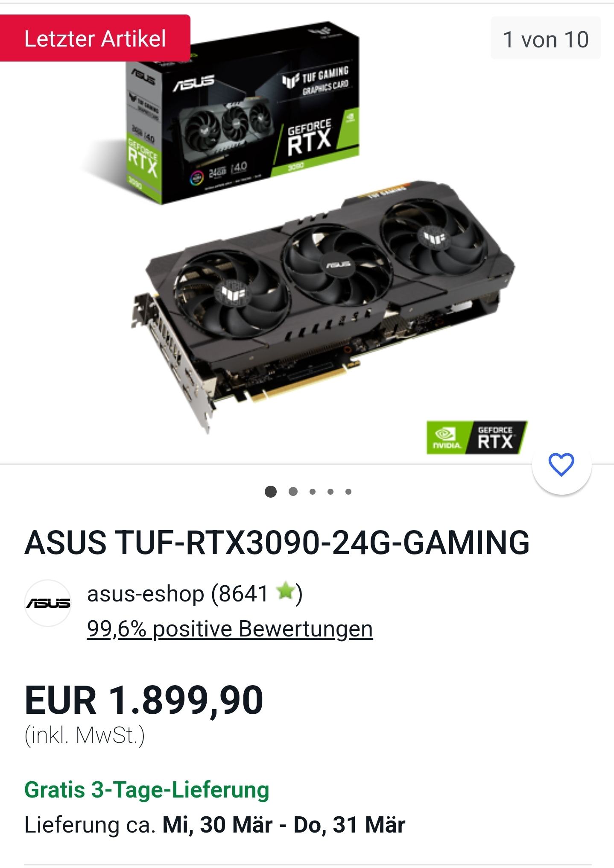This screenshot has height=868, width=614.
Task: Tap the 'Letzter Artikel' red badge
Action: pyautogui.click(x=95, y=38)
